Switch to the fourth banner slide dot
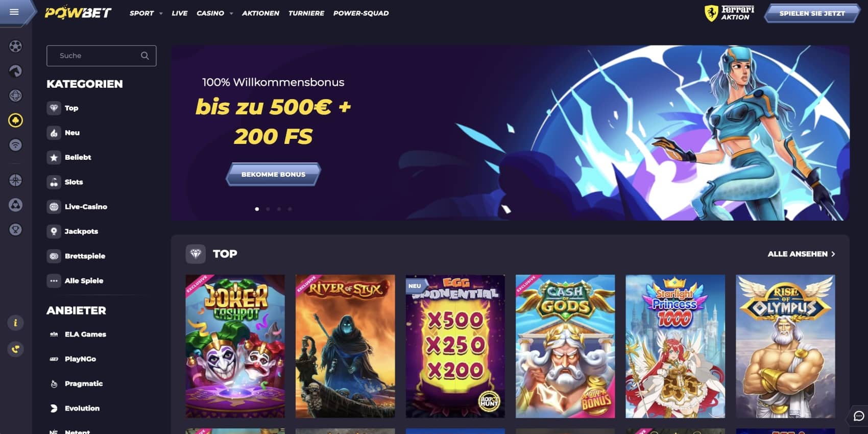868x434 pixels. pyautogui.click(x=290, y=209)
